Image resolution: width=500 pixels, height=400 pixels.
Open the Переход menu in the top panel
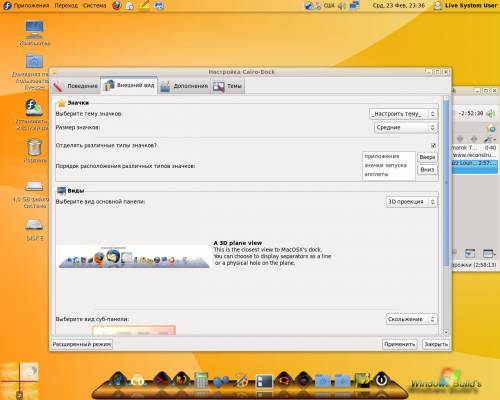point(66,5)
